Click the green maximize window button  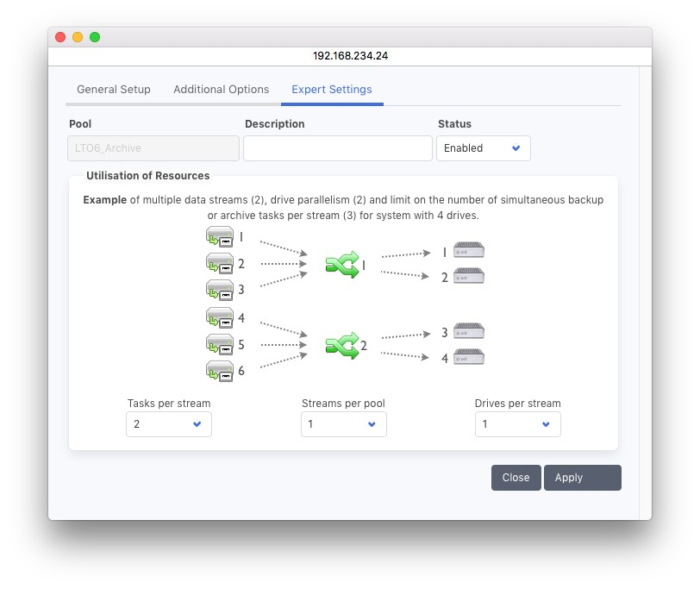pos(95,37)
